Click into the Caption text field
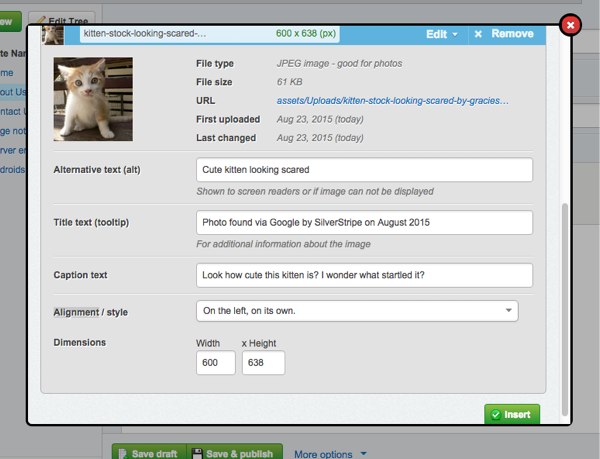 [364, 275]
